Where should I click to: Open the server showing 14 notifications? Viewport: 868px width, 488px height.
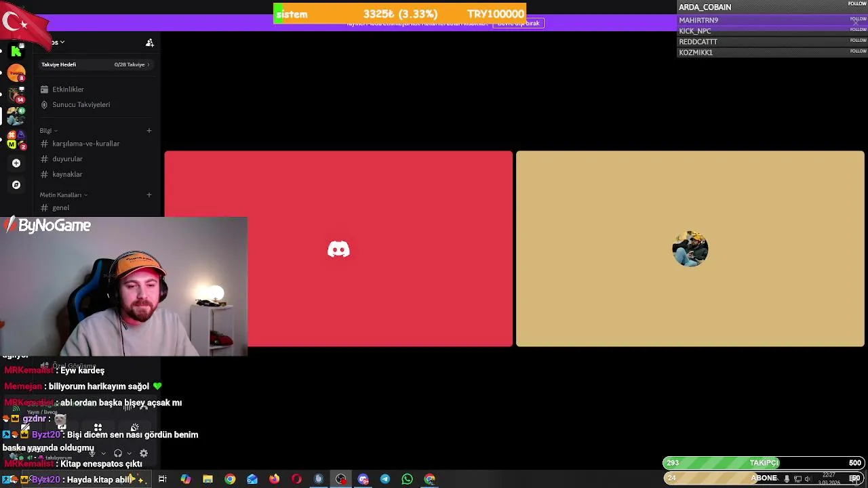pyautogui.click(x=16, y=94)
